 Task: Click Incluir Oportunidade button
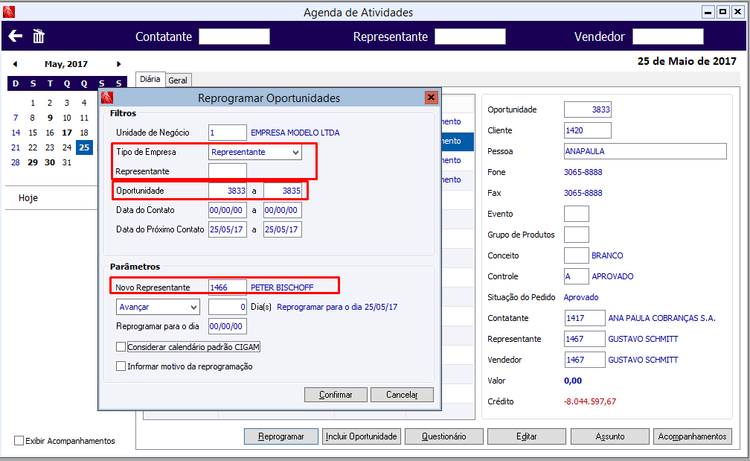coord(361,436)
